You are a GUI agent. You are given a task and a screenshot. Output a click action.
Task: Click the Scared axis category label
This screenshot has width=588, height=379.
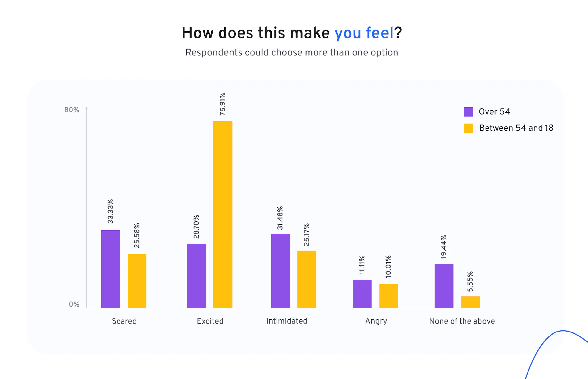[124, 321]
